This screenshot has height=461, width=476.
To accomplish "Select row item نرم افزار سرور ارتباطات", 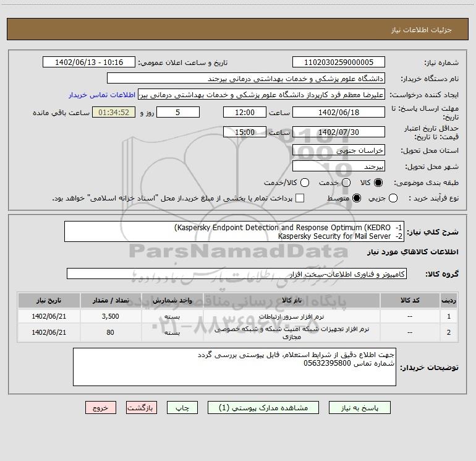I will click(x=291, y=316).
